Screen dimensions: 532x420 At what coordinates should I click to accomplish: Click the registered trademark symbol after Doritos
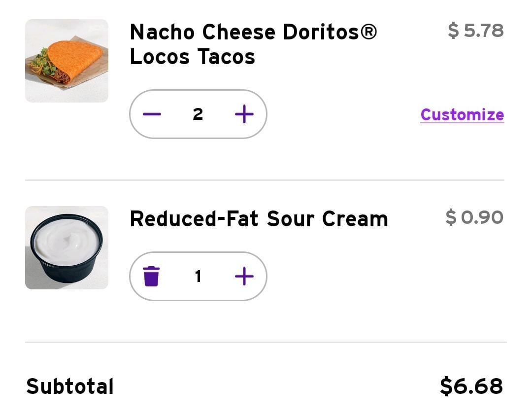368,32
